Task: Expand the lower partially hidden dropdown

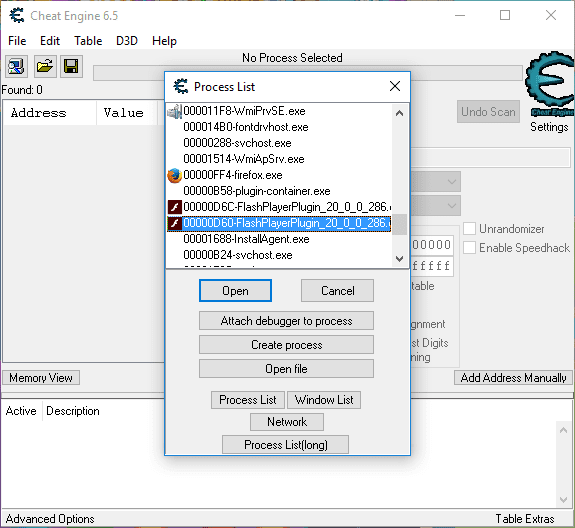Action: pos(452,205)
